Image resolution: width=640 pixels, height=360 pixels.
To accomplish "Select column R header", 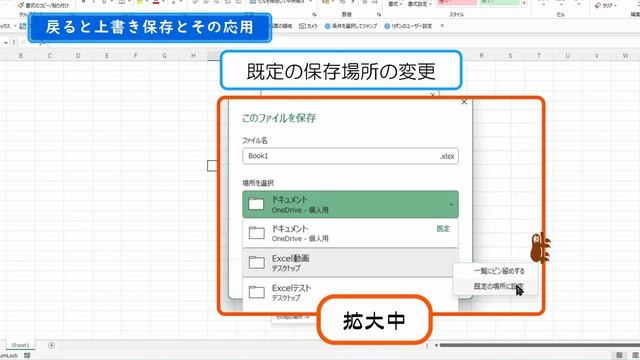I will 481,56.
